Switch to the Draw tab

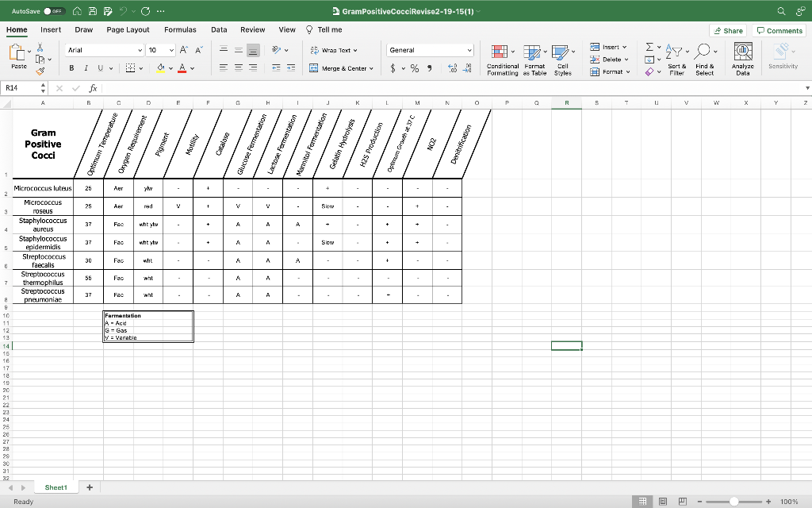point(83,29)
